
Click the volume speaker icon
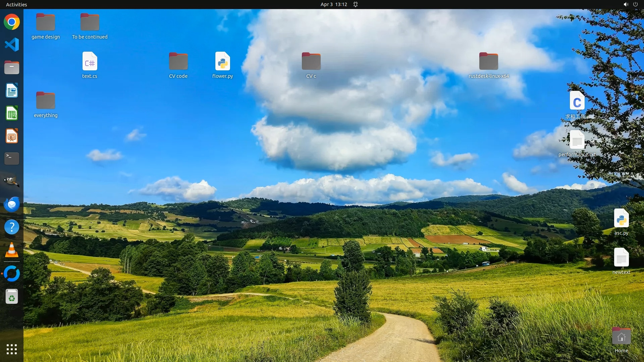(626, 4)
